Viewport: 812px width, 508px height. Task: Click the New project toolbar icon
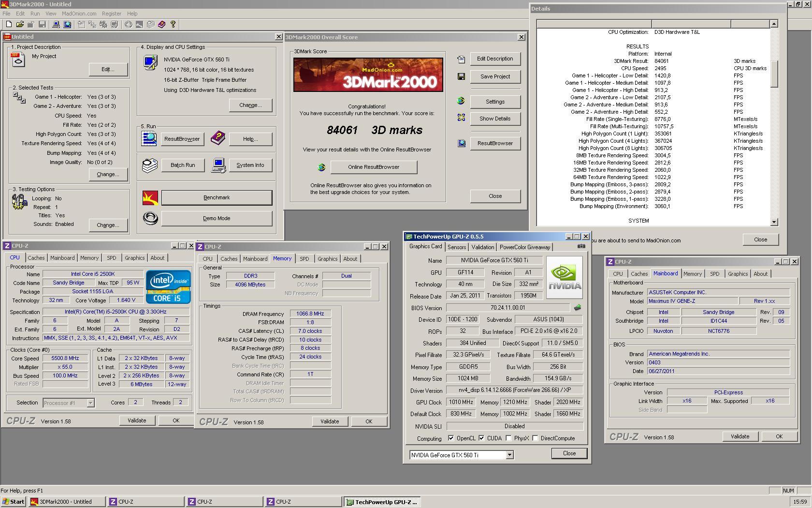click(x=9, y=24)
